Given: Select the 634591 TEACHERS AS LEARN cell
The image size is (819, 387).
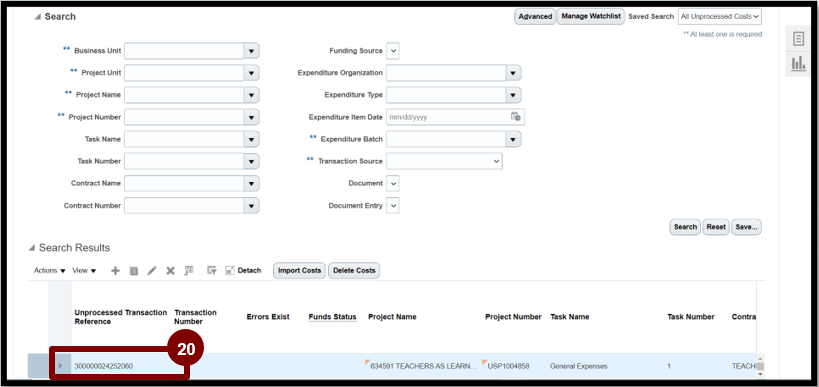Looking at the screenshot, I should coord(423,366).
